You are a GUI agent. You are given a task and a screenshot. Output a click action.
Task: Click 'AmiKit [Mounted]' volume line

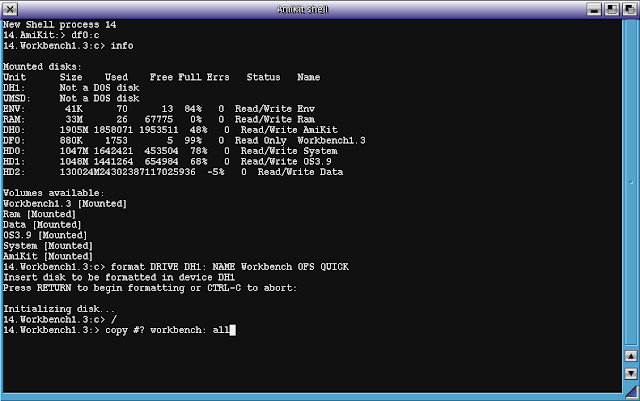point(48,256)
